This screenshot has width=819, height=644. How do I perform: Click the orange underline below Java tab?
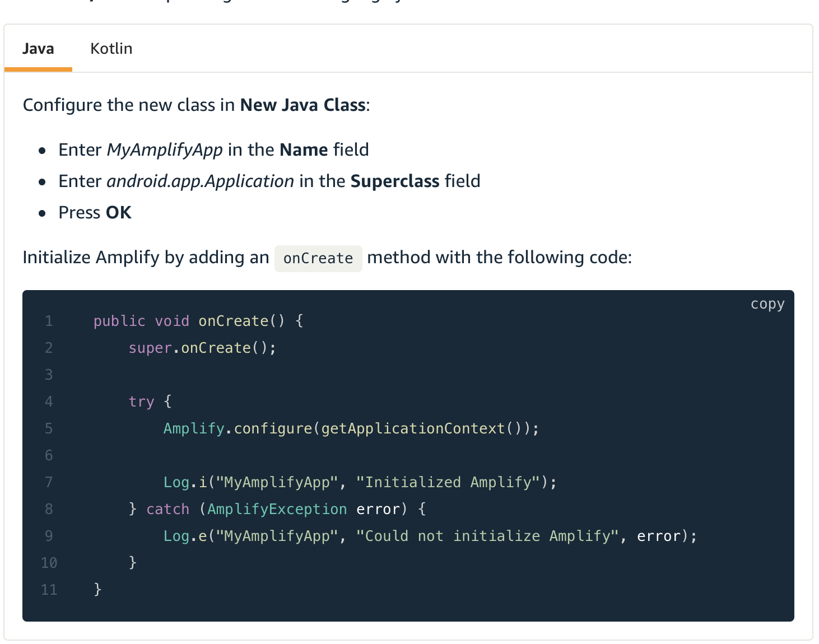39,68
